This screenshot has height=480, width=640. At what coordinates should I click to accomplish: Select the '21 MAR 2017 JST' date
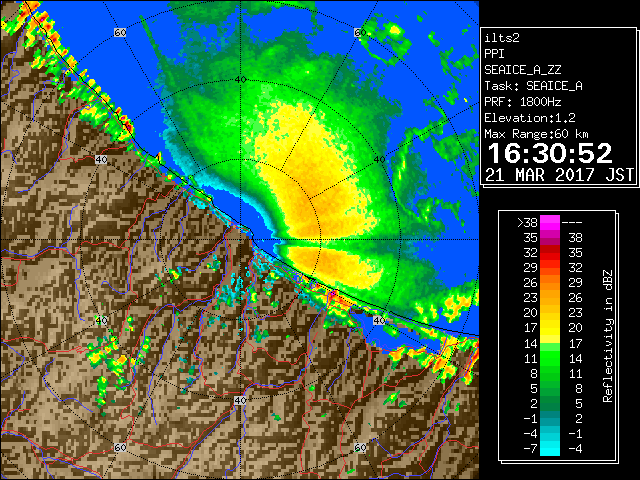pyautogui.click(x=560, y=175)
